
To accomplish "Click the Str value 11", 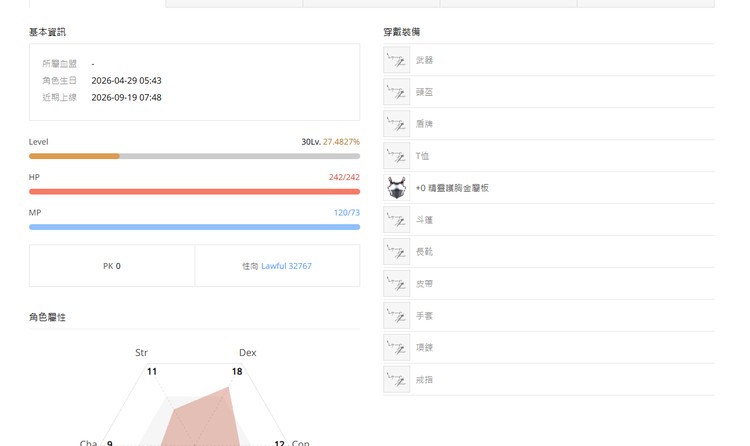I will point(152,371).
